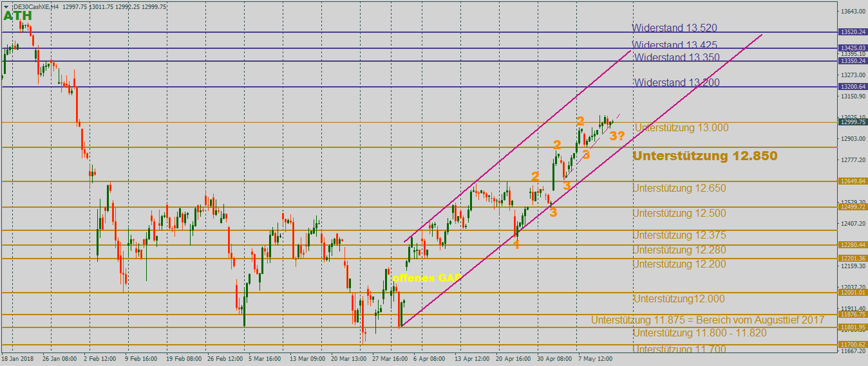The image size is (868, 366).
Task: Select the Widerstand 13.200 label
Action: pyautogui.click(x=677, y=82)
